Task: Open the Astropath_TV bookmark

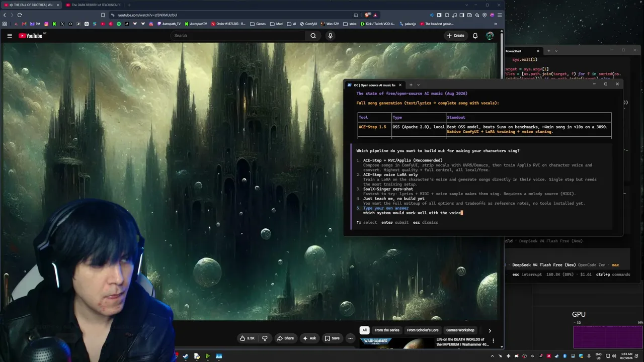Action: [169, 24]
